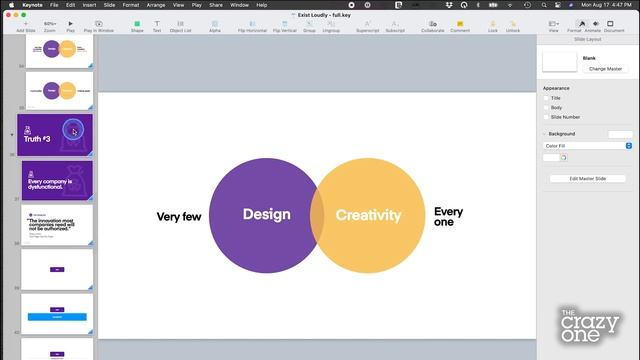The height and width of the screenshot is (360, 640).
Task: Click the date and time in menu bar
Action: tap(606, 5)
